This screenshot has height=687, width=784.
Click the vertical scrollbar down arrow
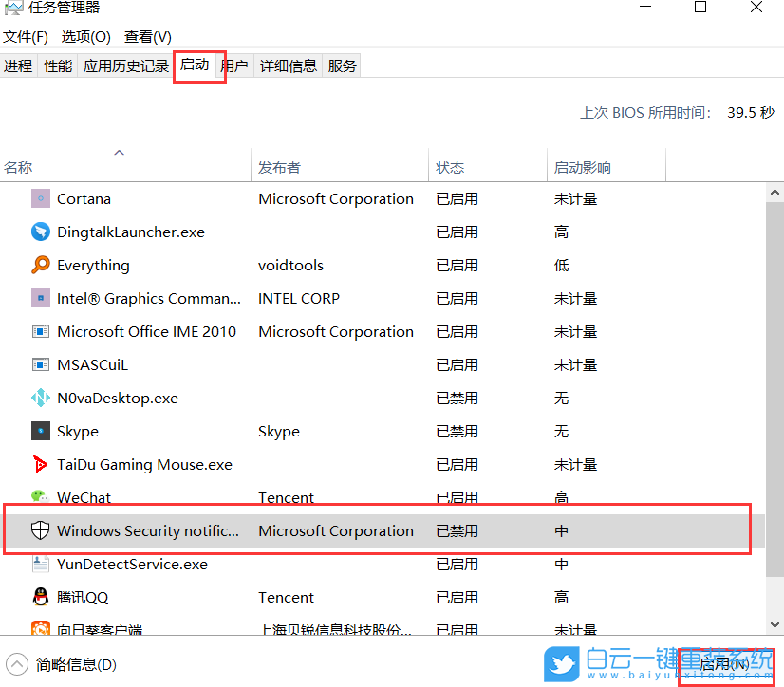[775, 625]
